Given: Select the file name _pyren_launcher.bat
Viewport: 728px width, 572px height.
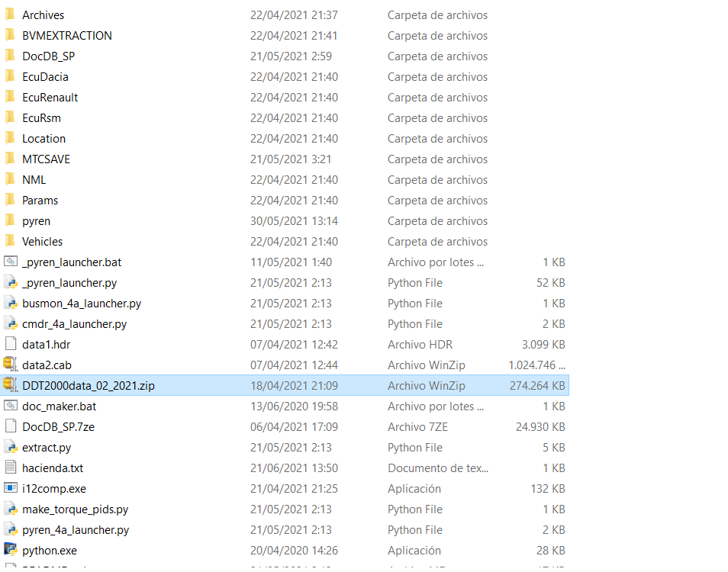Looking at the screenshot, I should click(x=72, y=262).
